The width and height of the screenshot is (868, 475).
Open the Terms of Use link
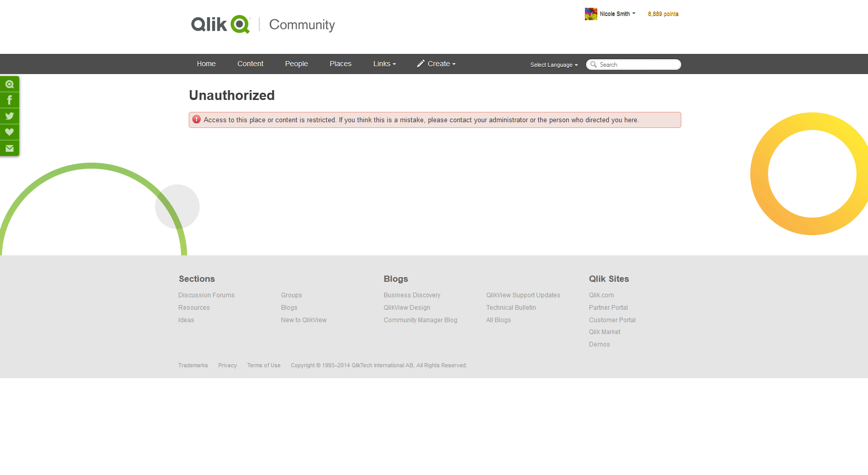click(264, 366)
